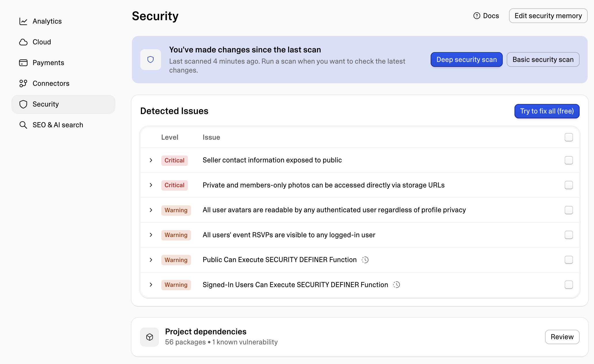This screenshot has width=594, height=364.
Task: Tick checkbox for Public Can Execute issue
Action: click(569, 260)
